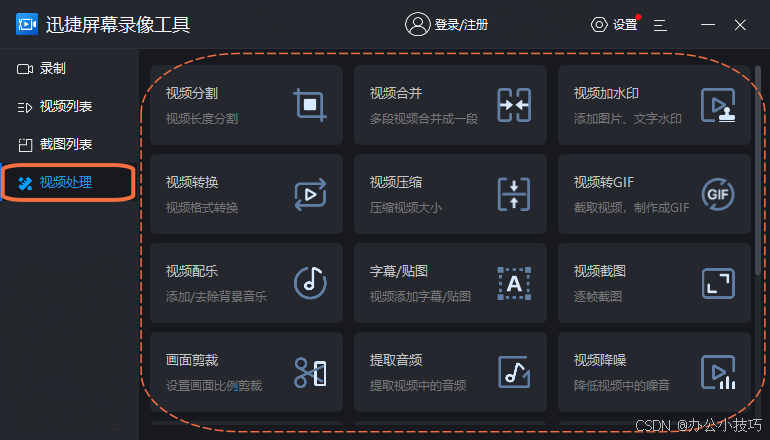Click 降低视频中的噪音 description text
Viewport: 770px width, 440px height.
tap(622, 386)
